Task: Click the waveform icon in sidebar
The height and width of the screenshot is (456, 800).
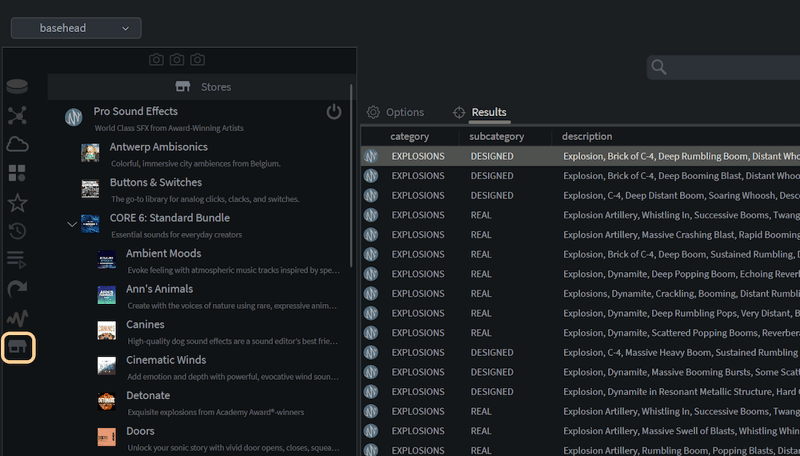Action: click(x=17, y=316)
